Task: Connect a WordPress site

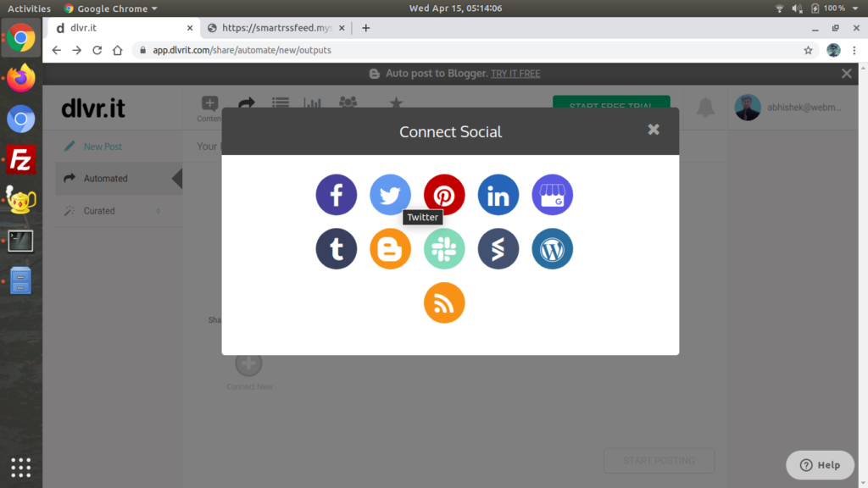Action: [552, 249]
